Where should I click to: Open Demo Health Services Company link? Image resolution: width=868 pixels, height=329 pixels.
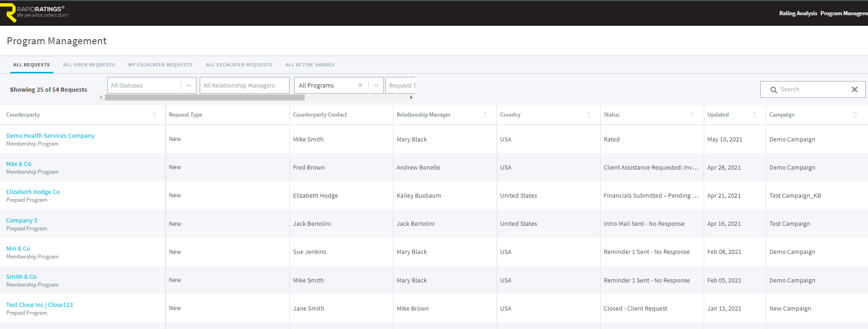click(x=50, y=136)
